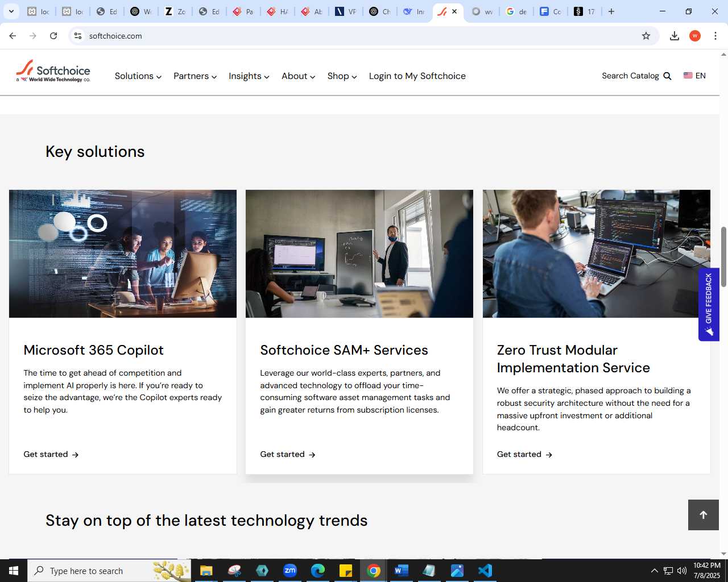Image resolution: width=728 pixels, height=582 pixels.
Task: Show hidden system tray icons
Action: click(x=654, y=571)
